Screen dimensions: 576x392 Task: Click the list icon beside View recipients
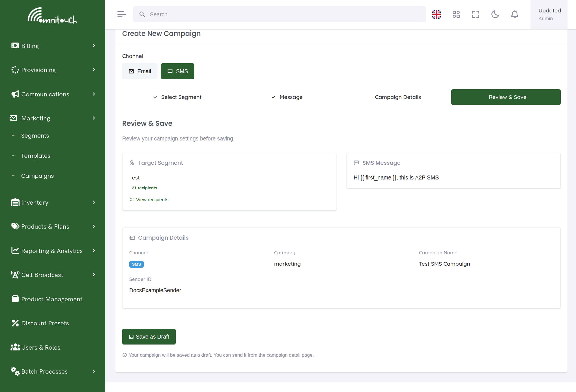(132, 200)
